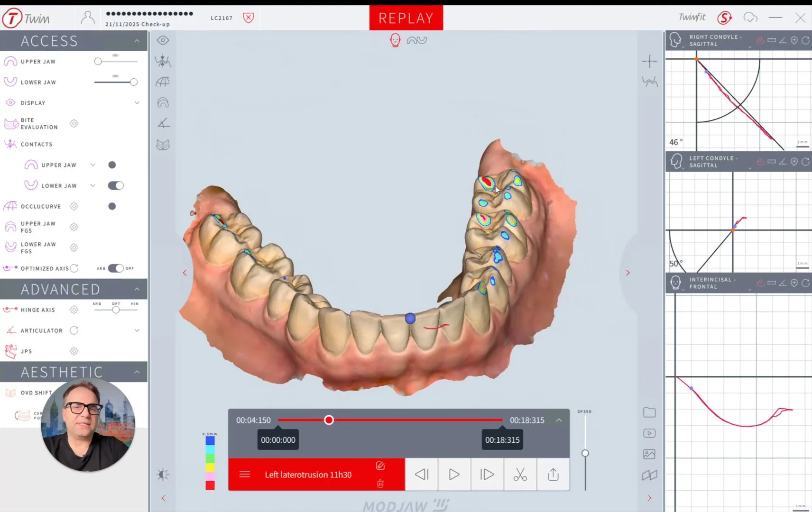Play the recording

[454, 475]
